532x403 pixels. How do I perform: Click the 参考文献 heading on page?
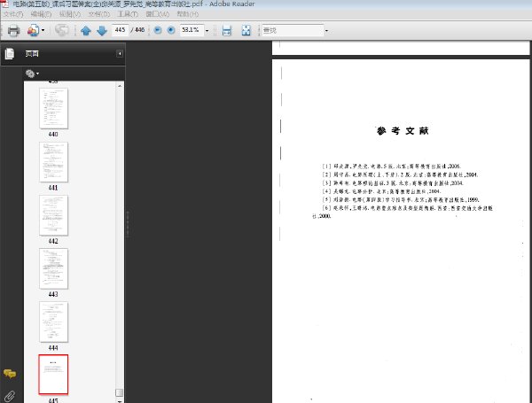coord(403,131)
